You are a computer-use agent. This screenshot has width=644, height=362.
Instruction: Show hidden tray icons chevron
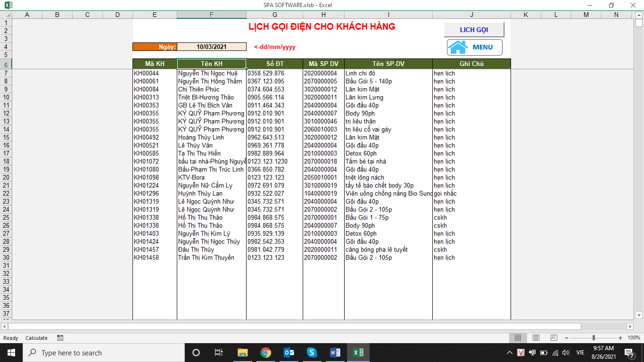pos(510,353)
